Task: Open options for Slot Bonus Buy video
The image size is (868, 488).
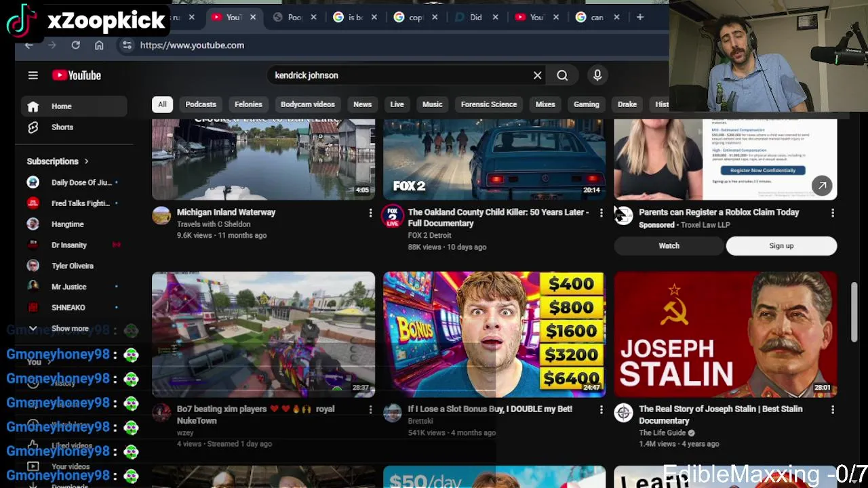Action: pos(601,409)
